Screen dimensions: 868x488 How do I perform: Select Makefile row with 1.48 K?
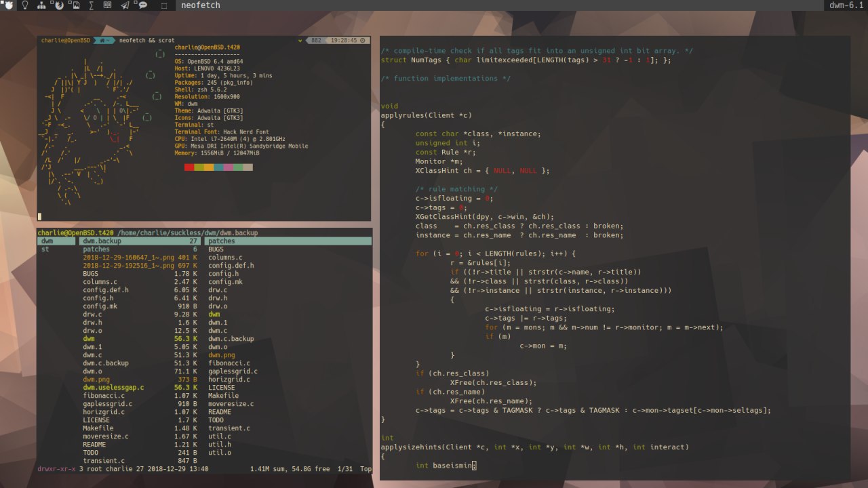[140, 428]
